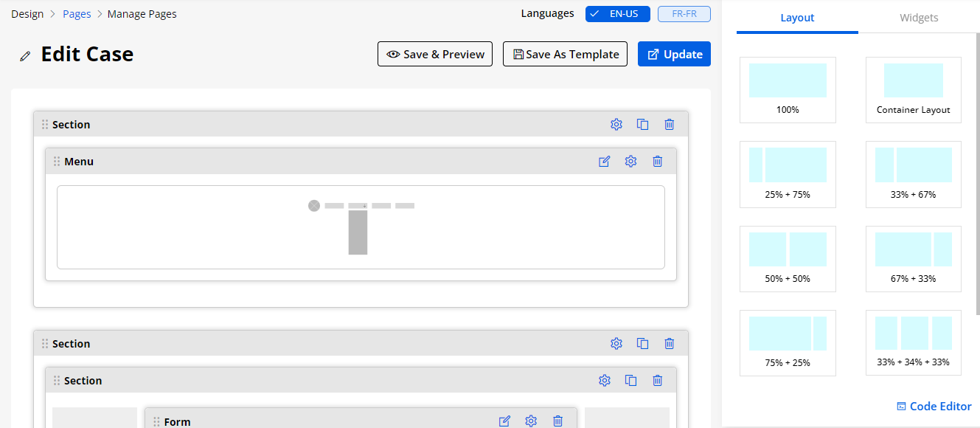Edit the Menu widget with pencil icon

[x=605, y=162]
